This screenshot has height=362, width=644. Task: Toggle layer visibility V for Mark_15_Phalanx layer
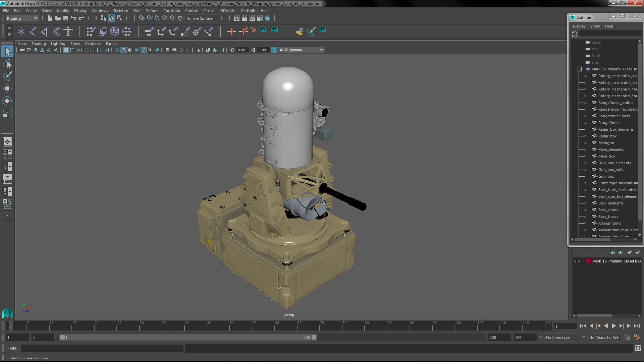pyautogui.click(x=576, y=261)
